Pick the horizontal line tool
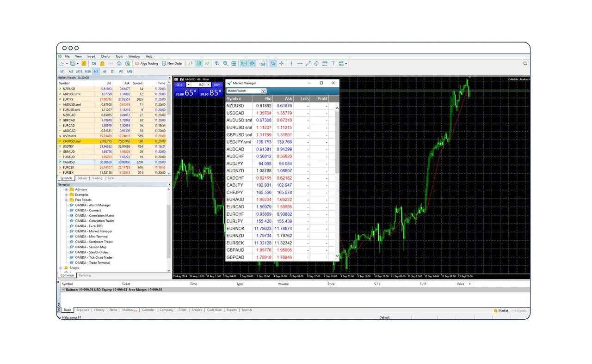 pyautogui.click(x=299, y=63)
